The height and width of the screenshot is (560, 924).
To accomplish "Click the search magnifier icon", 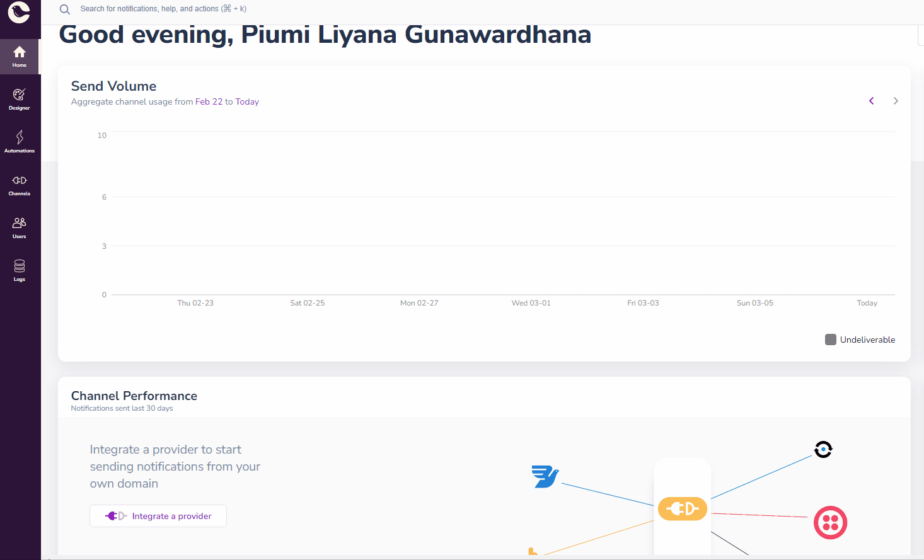I will click(x=65, y=9).
